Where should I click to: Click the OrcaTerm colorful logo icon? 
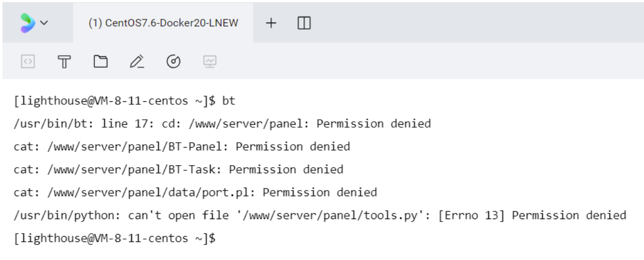[27, 23]
